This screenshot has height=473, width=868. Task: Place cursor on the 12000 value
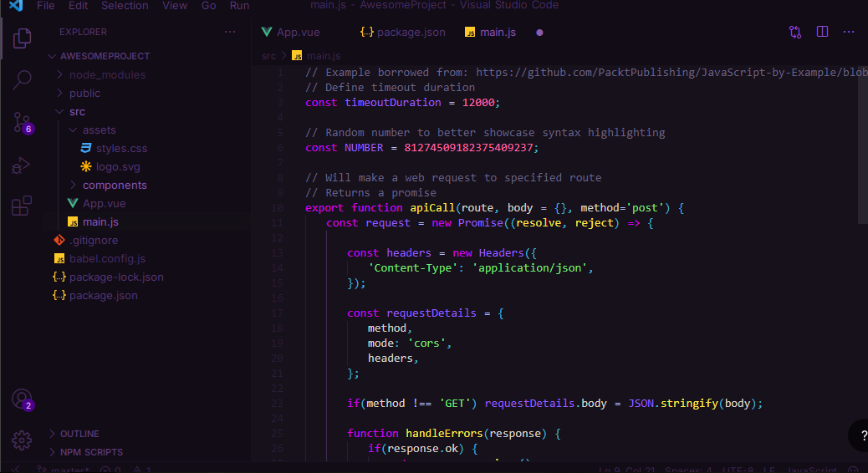[x=478, y=102]
